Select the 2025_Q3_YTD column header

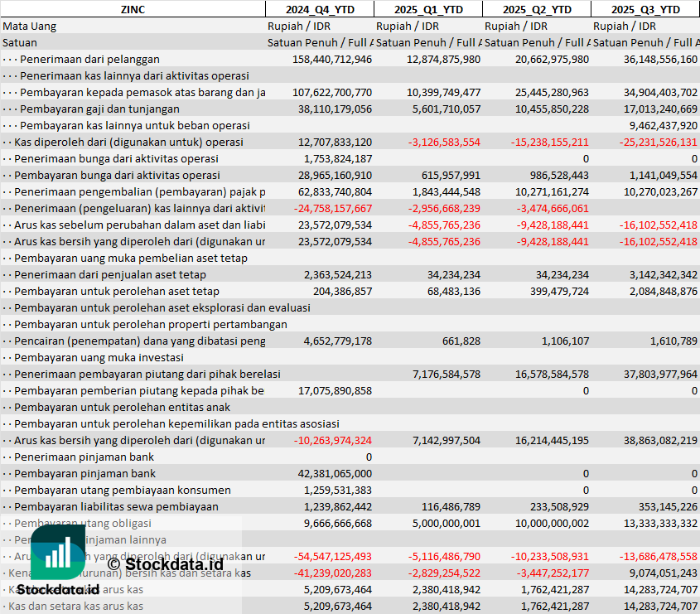coord(645,9)
